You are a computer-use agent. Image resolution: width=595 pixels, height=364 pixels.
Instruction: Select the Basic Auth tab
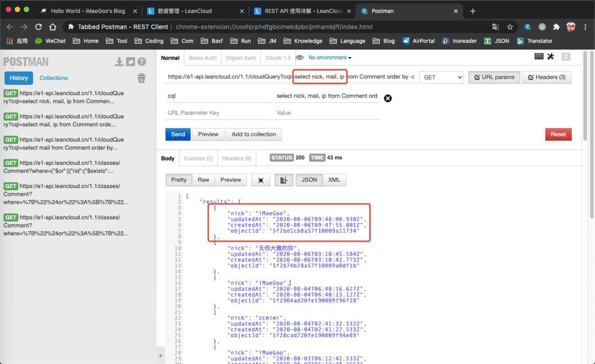point(203,58)
